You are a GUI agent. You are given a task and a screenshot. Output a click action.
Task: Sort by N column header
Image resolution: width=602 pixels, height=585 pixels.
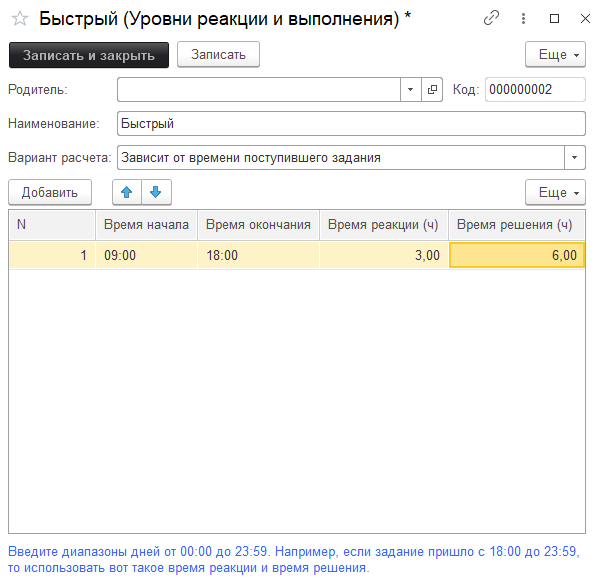52,225
